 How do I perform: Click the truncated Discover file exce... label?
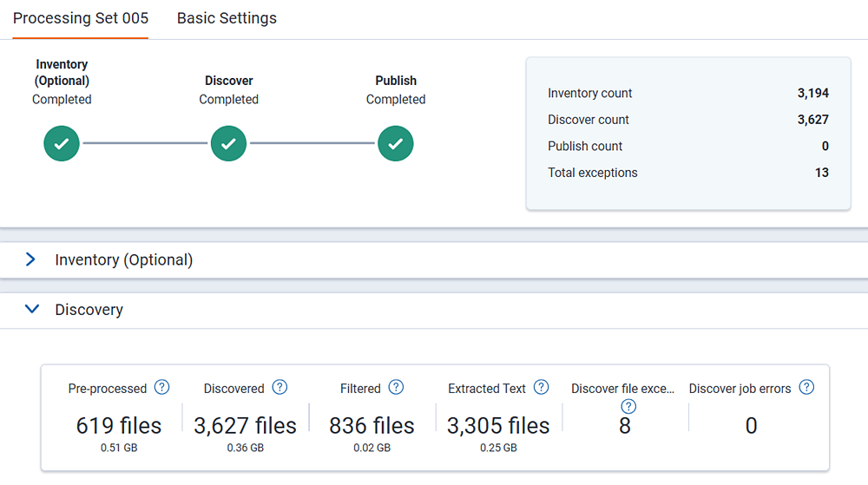tap(622, 389)
